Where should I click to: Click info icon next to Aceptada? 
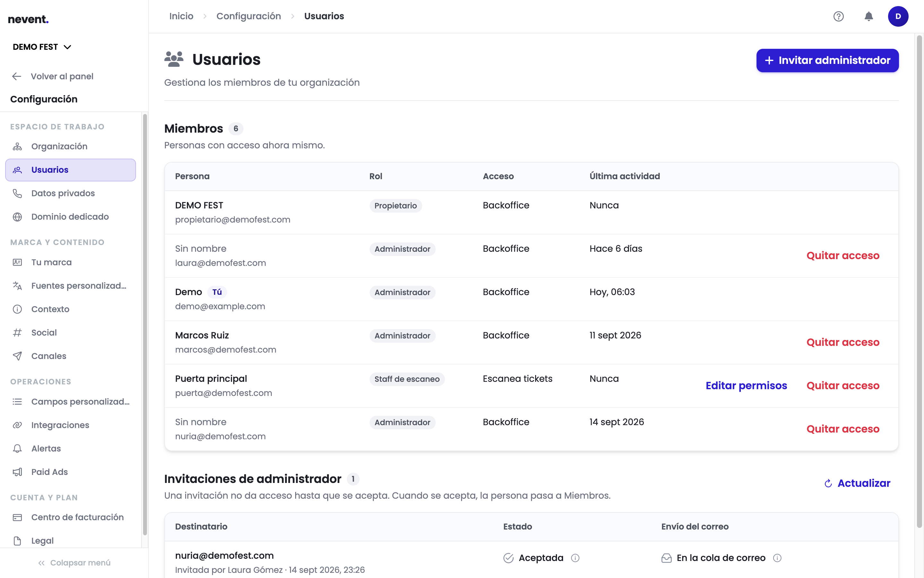[x=575, y=558]
